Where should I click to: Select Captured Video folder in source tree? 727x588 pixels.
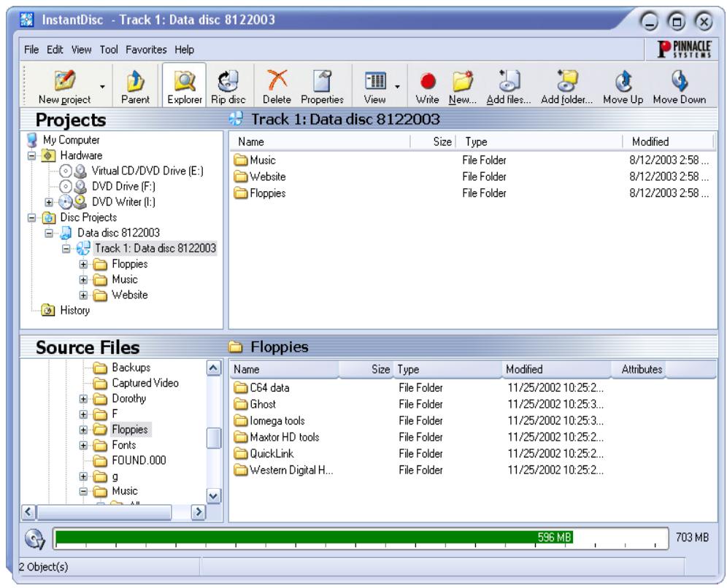[x=145, y=383]
